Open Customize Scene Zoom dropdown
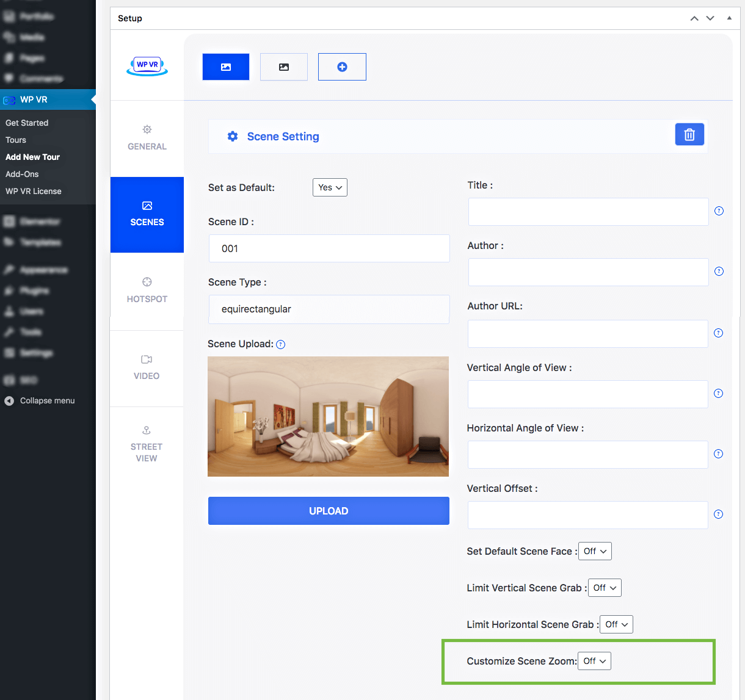 594,661
